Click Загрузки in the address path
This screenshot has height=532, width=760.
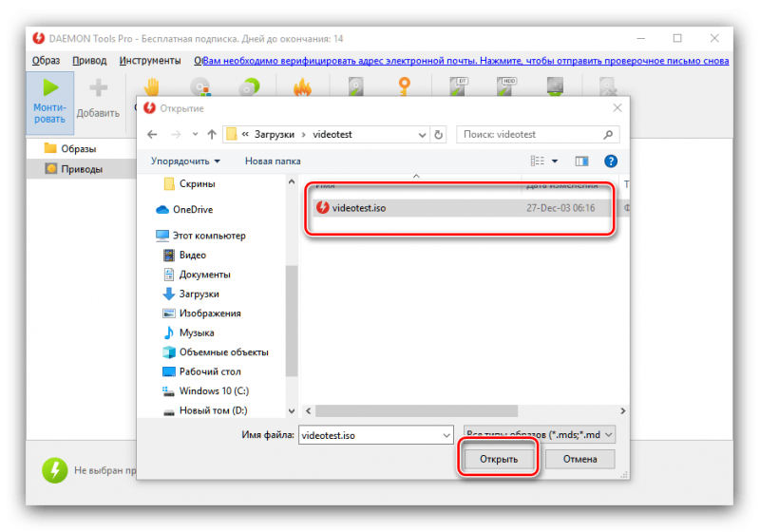(275, 134)
